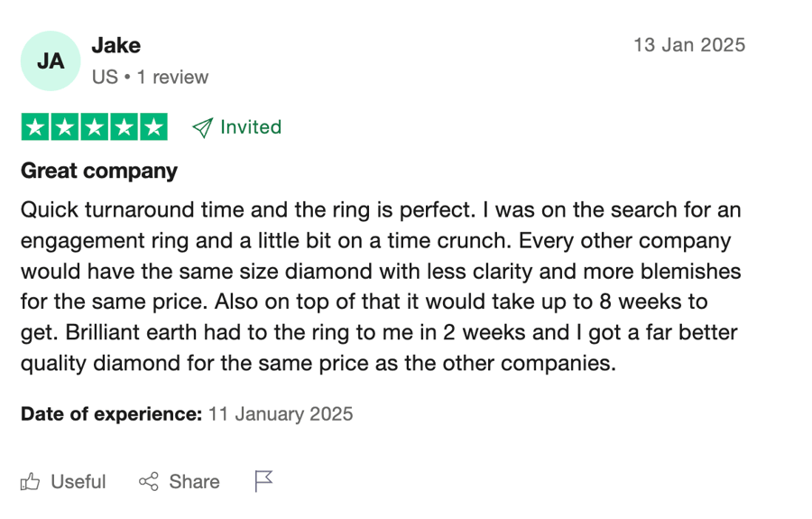Click the review paragraph about Brilliant earth
The height and width of the screenshot is (519, 812).
[x=381, y=286]
